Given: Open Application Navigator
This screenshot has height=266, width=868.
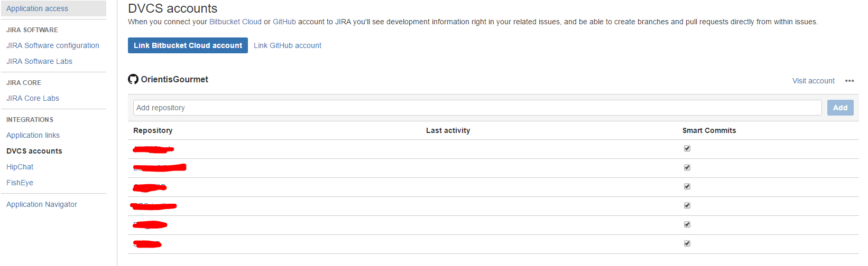Looking at the screenshot, I should click(x=42, y=204).
